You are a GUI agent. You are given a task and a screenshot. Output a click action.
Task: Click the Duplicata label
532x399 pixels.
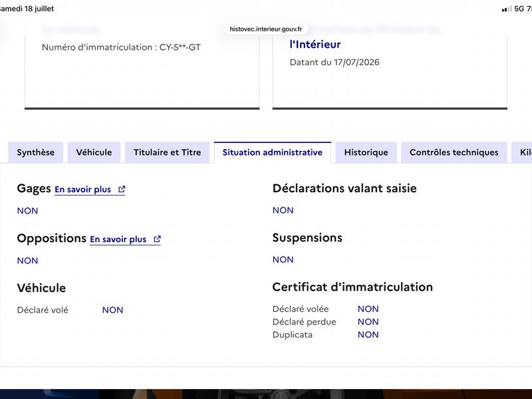pos(293,335)
